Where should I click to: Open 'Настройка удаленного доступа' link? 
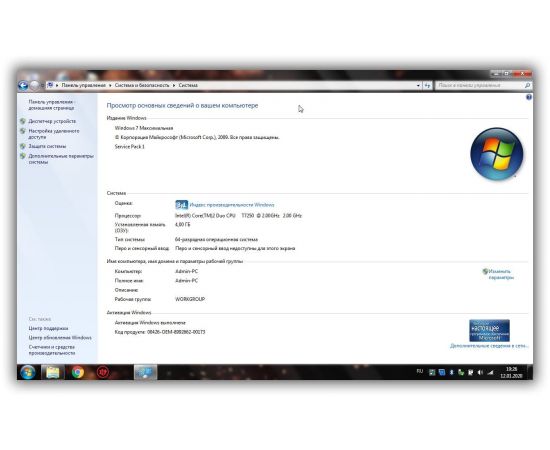click(x=54, y=134)
